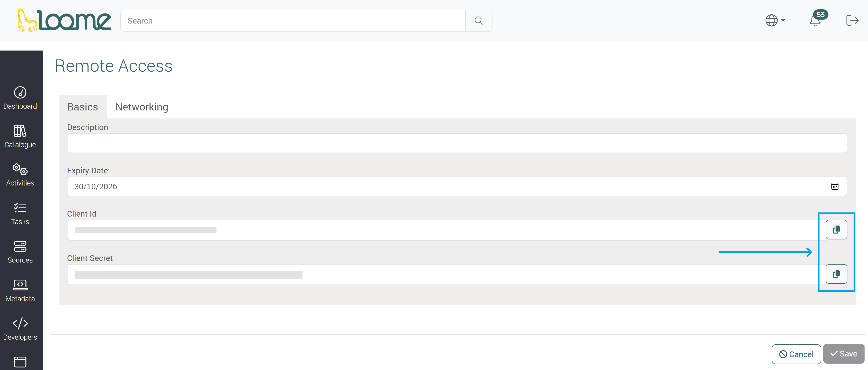868x370 pixels.
Task: Open the language globe dropdown
Action: coord(774,21)
